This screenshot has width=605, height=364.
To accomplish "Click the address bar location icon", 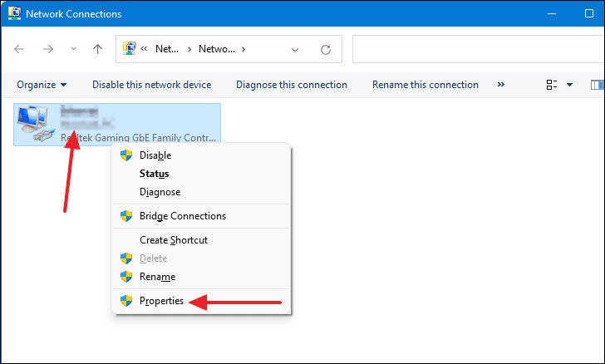I will 130,49.
